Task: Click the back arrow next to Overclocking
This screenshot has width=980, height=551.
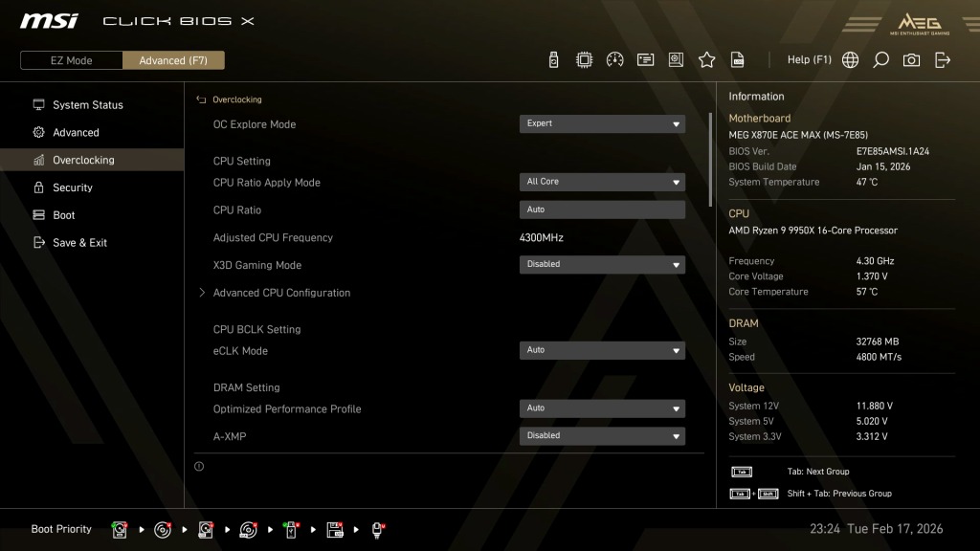Action: pyautogui.click(x=201, y=99)
